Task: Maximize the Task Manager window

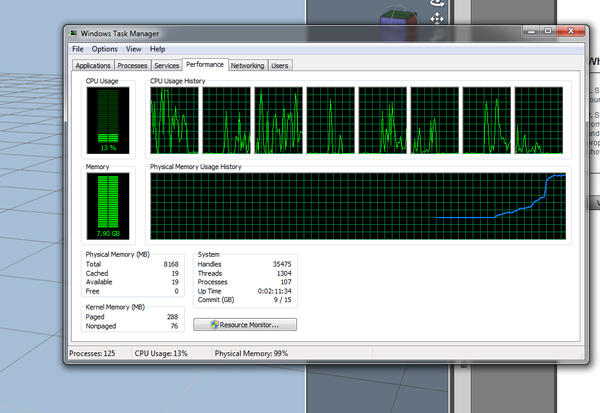Action: click(548, 31)
